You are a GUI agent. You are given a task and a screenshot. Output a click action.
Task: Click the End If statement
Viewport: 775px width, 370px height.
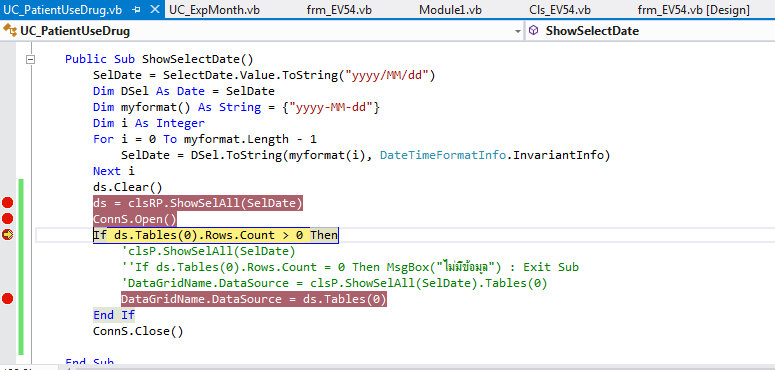click(114, 315)
